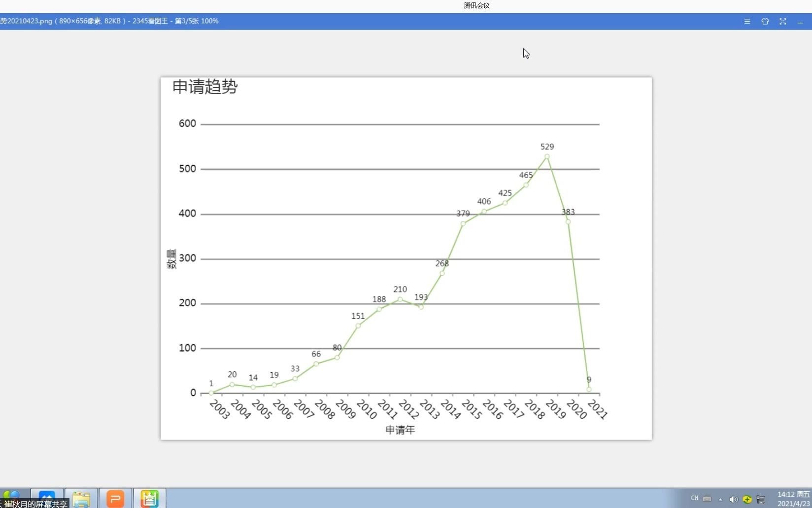This screenshot has width=812, height=508.
Task: Open the volume speaker tray icon
Action: 734,499
